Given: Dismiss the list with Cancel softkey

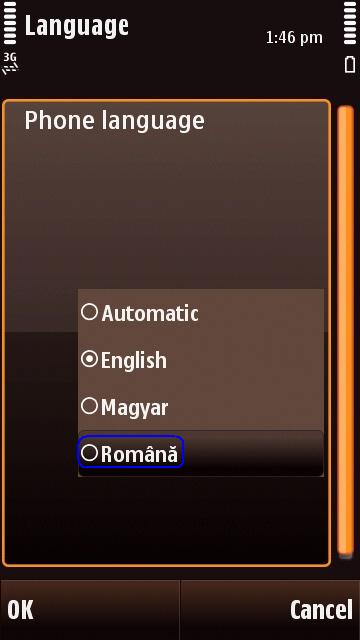Looking at the screenshot, I should [x=322, y=610].
